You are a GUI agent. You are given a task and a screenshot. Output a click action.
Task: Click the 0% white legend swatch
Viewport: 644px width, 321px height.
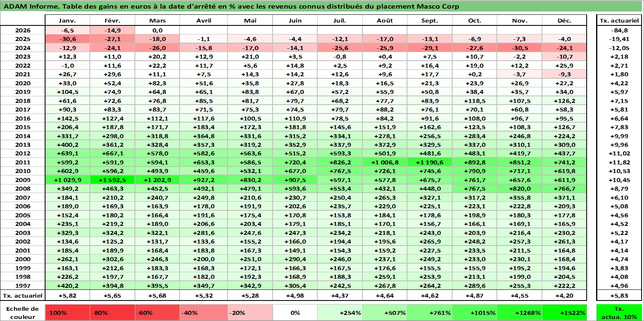tap(295, 312)
